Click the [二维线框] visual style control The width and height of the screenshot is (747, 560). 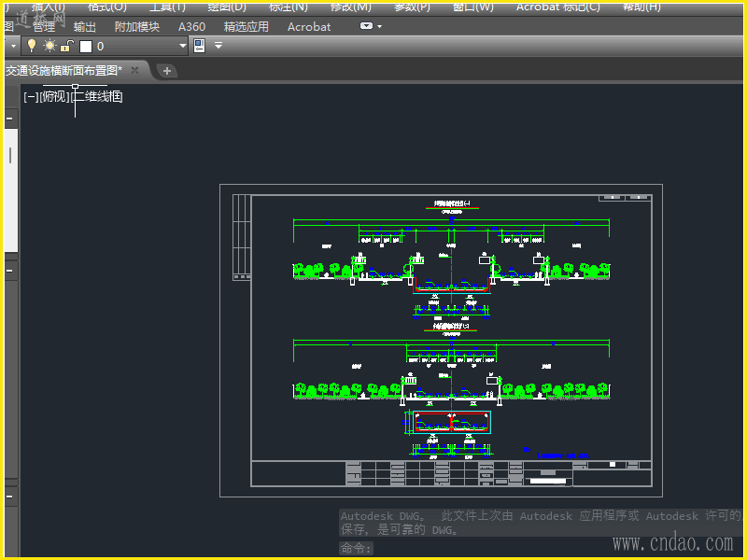[x=97, y=97]
